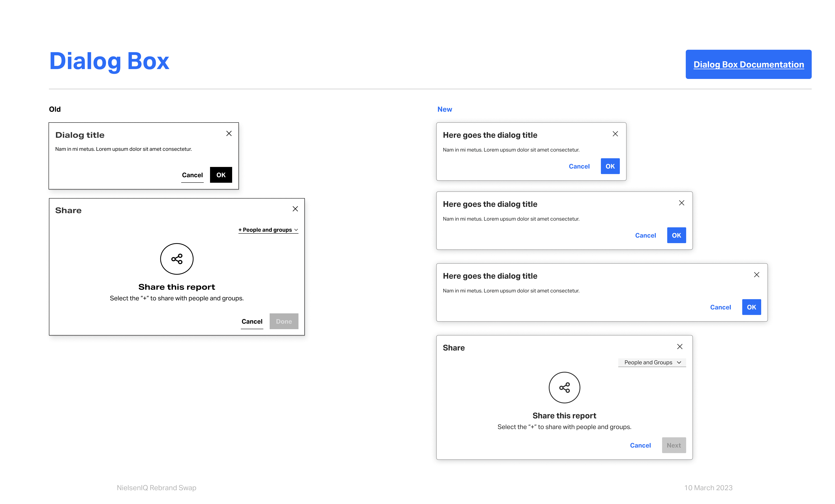Click Cancel in the old Share dialog
This screenshot has height=504, width=835.
tap(252, 321)
